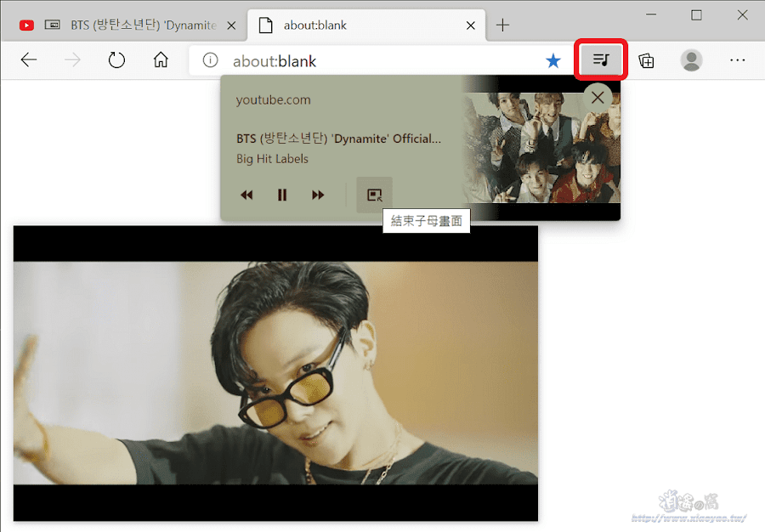Select the about:blank tab
Image resolution: width=765 pixels, height=532 pixels.
coord(365,25)
